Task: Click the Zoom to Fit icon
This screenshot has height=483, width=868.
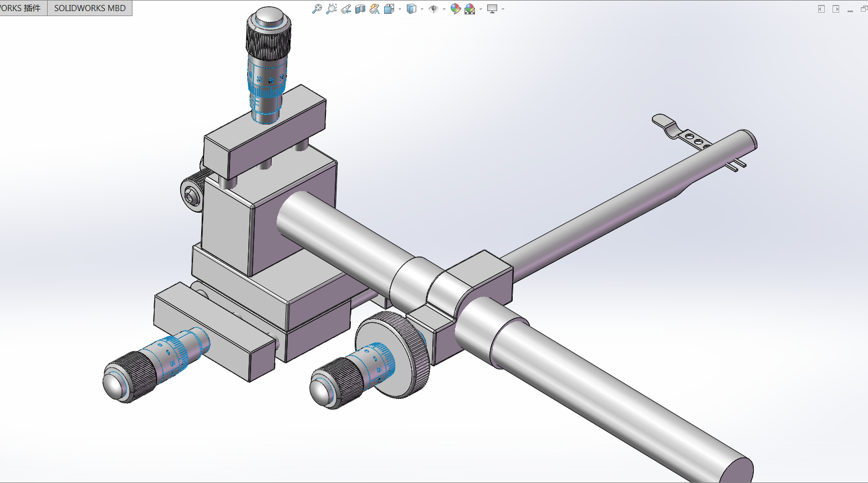Action: pos(317,9)
